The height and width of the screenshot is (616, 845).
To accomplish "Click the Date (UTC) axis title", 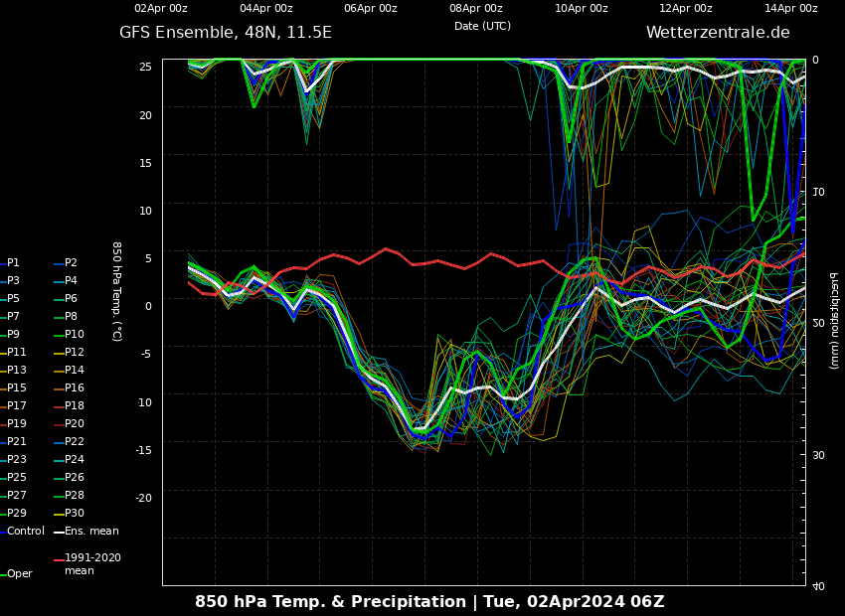I will tap(482, 27).
